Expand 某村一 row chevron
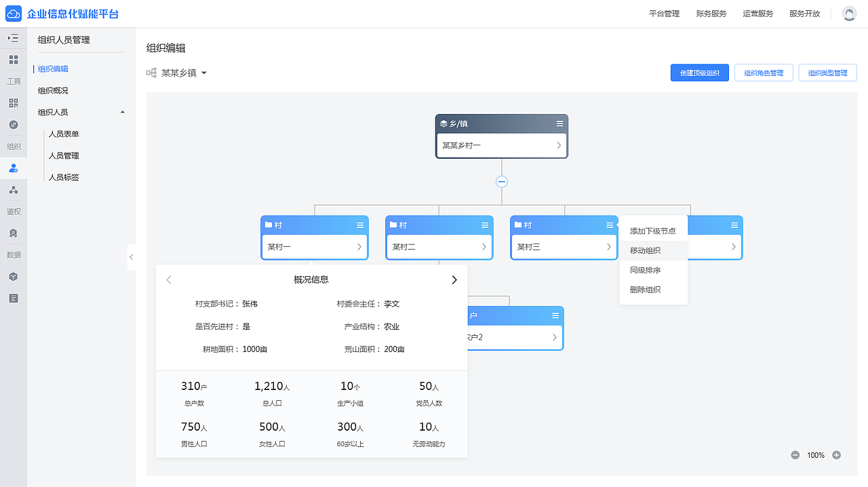This screenshot has width=868, height=487. click(359, 247)
